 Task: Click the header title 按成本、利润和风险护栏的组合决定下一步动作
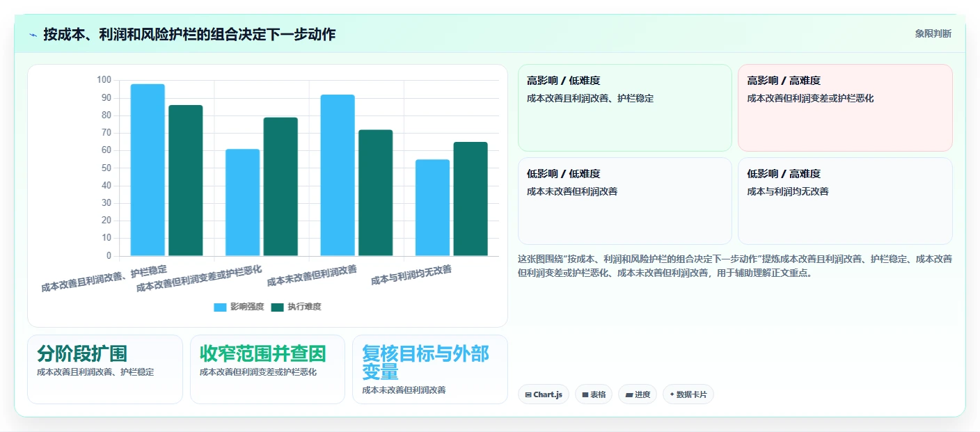tap(189, 34)
